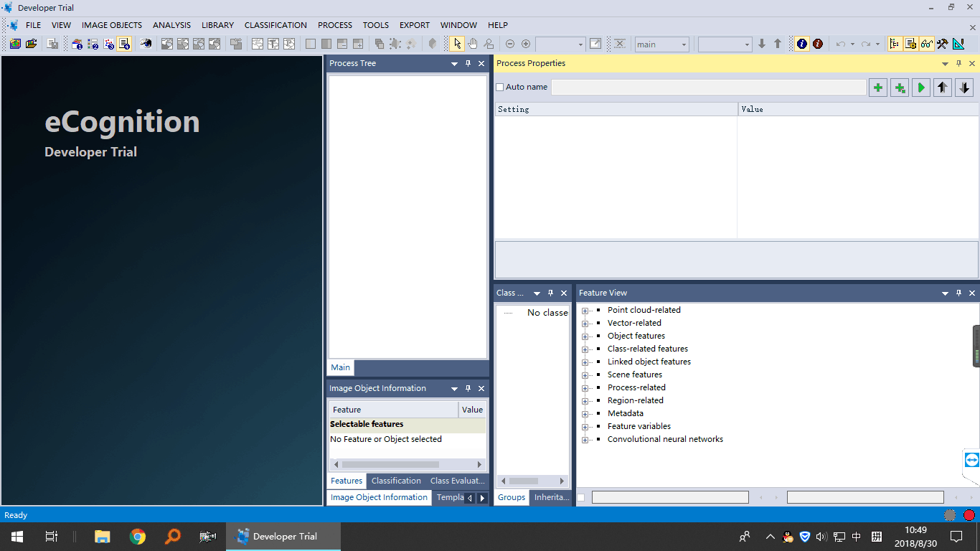Select the view settings icon numbered 3

coord(108,44)
